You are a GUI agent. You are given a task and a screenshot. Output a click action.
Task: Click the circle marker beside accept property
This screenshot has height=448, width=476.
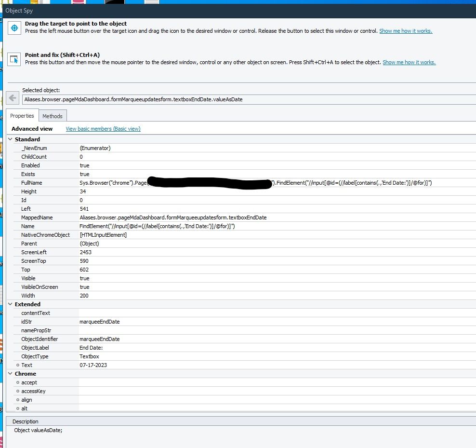click(x=18, y=382)
